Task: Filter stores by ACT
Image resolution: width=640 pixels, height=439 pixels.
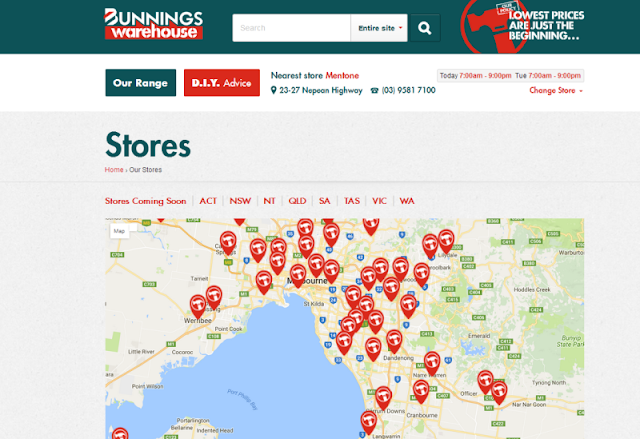Action: tap(208, 201)
